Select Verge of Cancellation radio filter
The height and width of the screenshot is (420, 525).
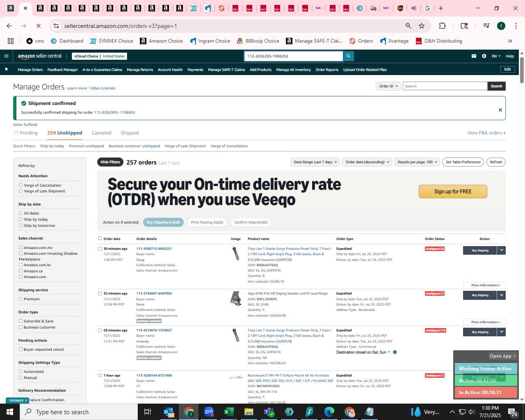[x=21, y=185]
